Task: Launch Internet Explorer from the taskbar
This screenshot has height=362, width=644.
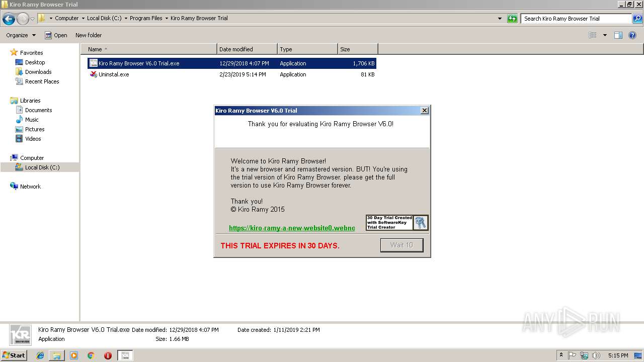Action: click(40, 355)
